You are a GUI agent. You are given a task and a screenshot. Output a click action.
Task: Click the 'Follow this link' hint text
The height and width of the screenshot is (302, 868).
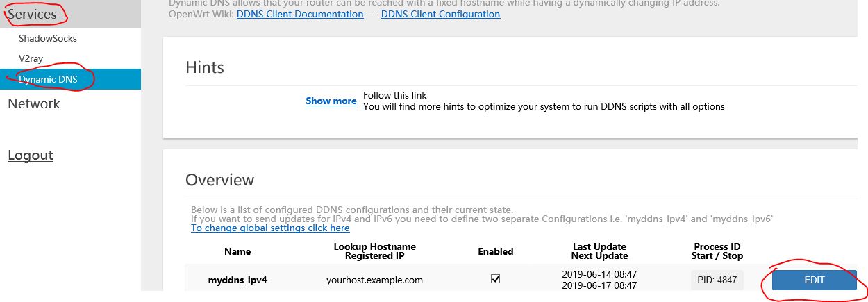(x=395, y=95)
